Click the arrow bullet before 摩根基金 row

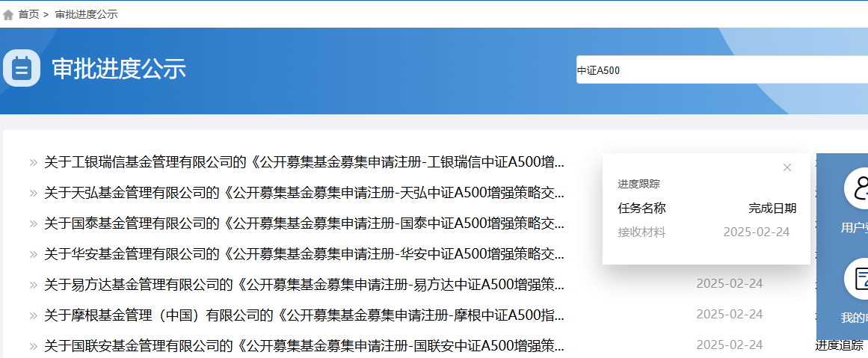[33, 316]
